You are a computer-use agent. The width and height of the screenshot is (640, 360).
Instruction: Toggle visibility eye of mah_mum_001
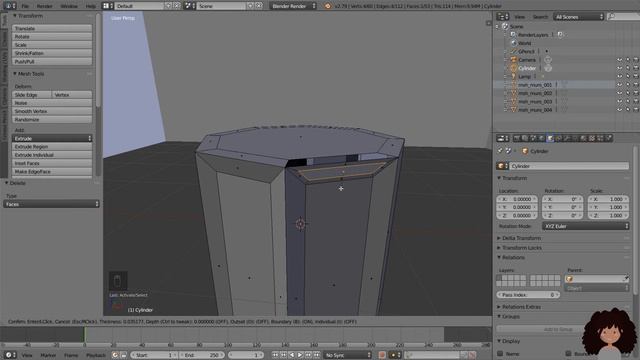[x=620, y=85]
